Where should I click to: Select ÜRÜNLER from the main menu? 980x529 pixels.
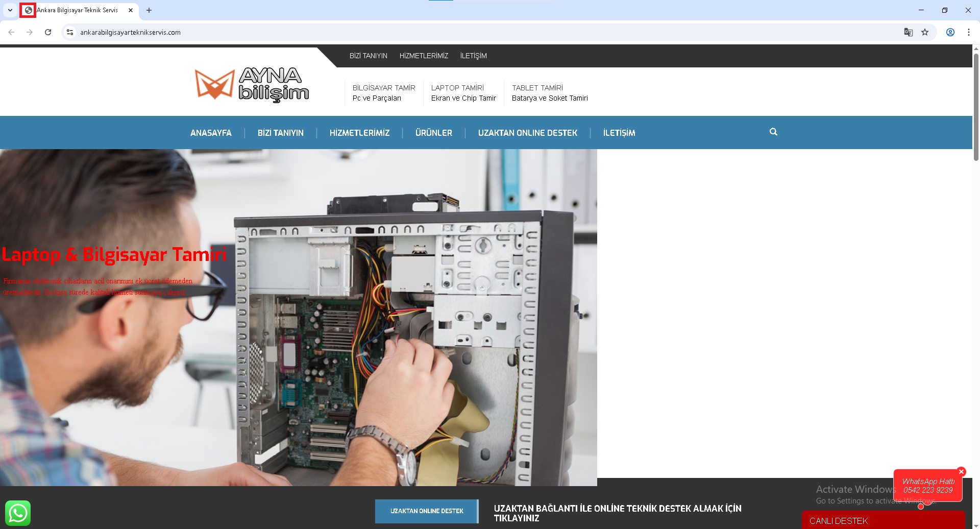[433, 133]
